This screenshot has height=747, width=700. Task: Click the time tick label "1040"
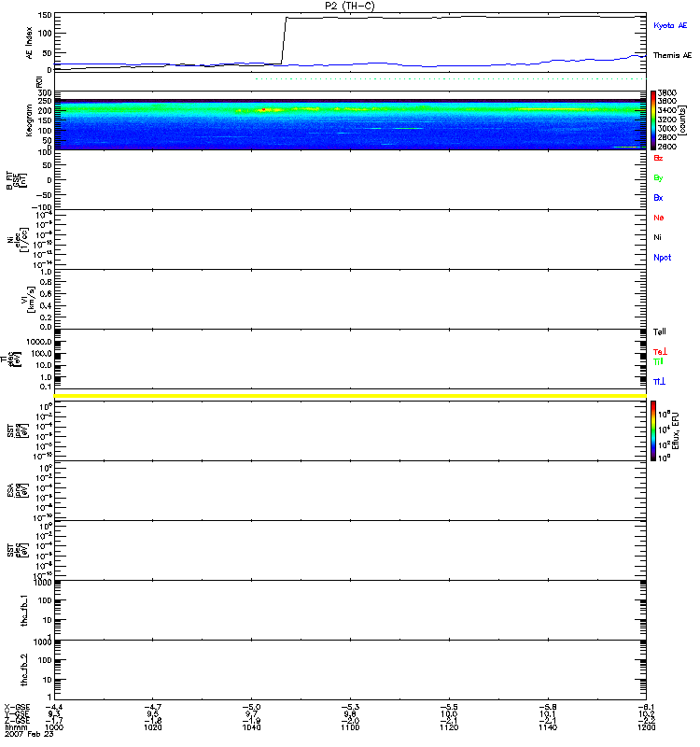(x=251, y=727)
